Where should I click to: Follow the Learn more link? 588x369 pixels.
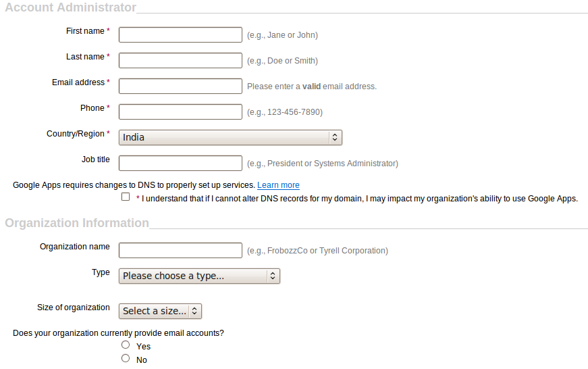coord(278,185)
